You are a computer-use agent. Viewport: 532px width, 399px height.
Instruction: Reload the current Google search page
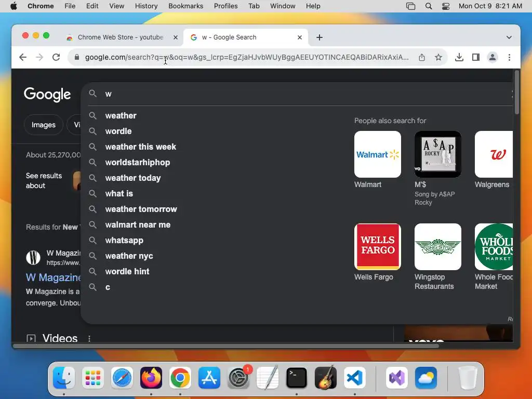[x=56, y=57]
